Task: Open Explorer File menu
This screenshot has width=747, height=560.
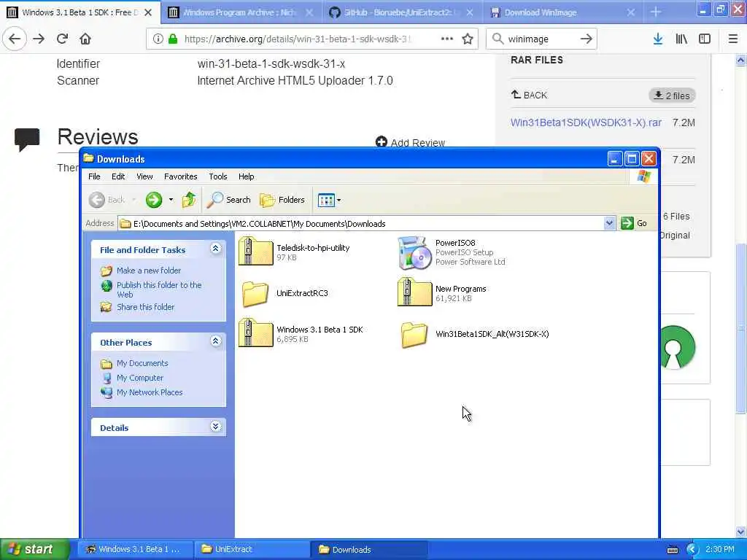Action: coord(94,176)
